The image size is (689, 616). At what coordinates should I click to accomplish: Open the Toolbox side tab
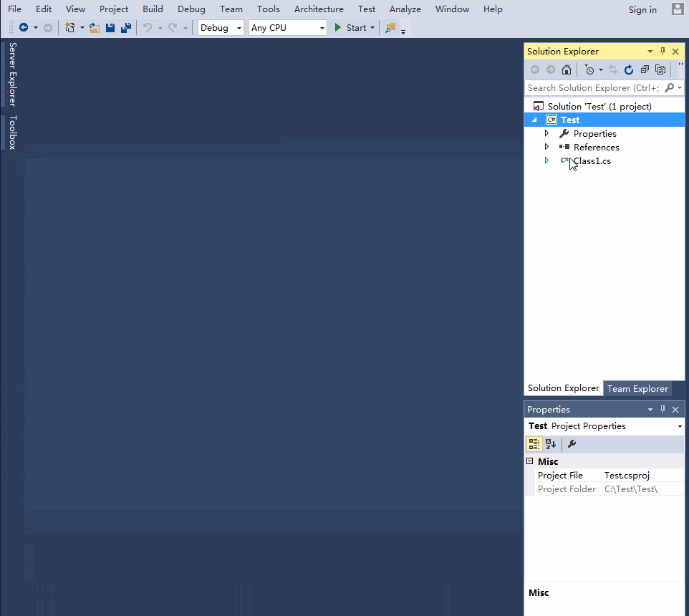click(13, 133)
